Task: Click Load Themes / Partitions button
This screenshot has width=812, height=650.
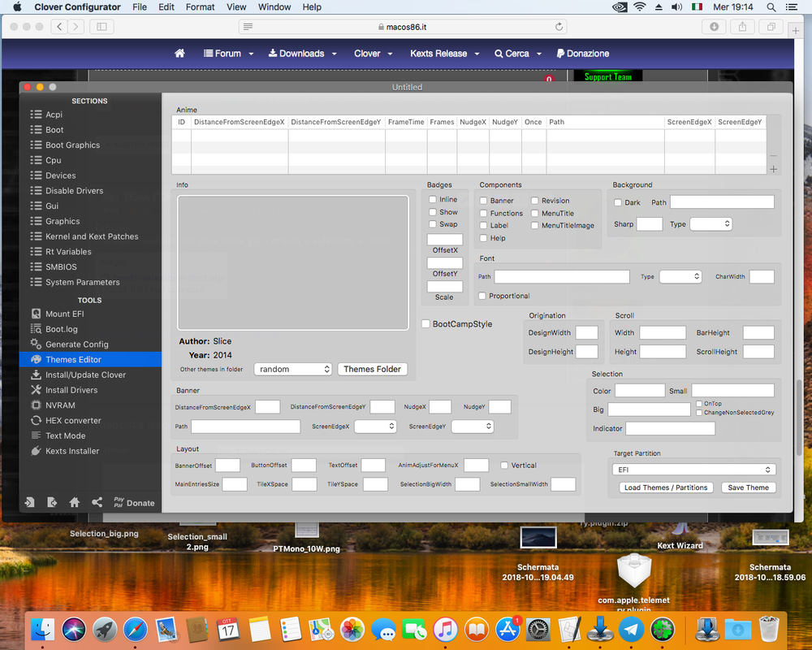Action: [666, 487]
